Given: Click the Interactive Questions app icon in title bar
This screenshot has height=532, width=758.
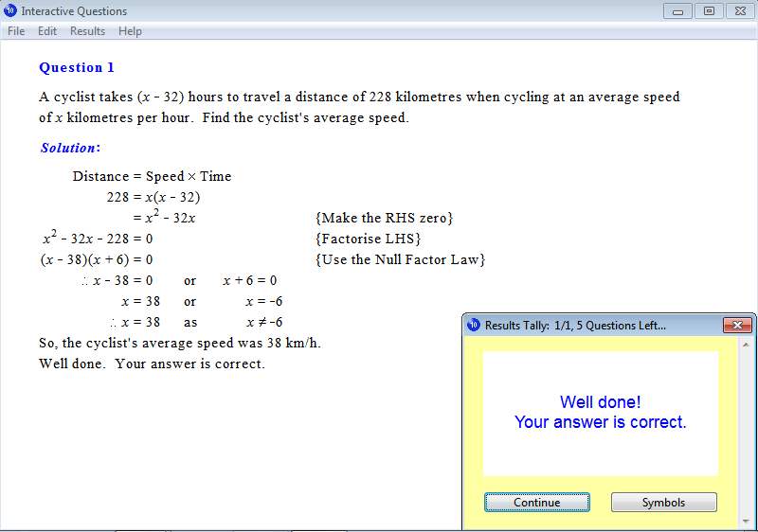Looking at the screenshot, I should pos(10,11).
